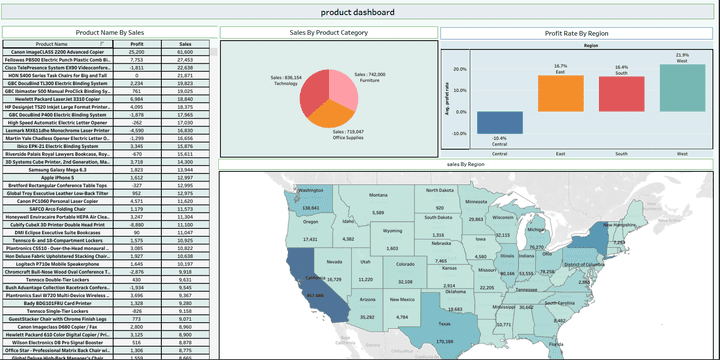The width and height of the screenshot is (720, 360).
Task: Click Montana on the sales map
Action: coord(378,203)
